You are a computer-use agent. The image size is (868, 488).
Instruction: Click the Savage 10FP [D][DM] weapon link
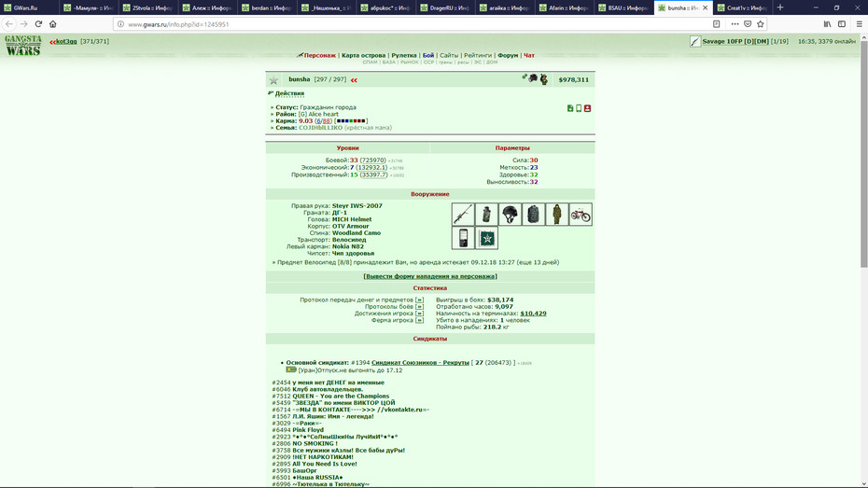(x=735, y=41)
